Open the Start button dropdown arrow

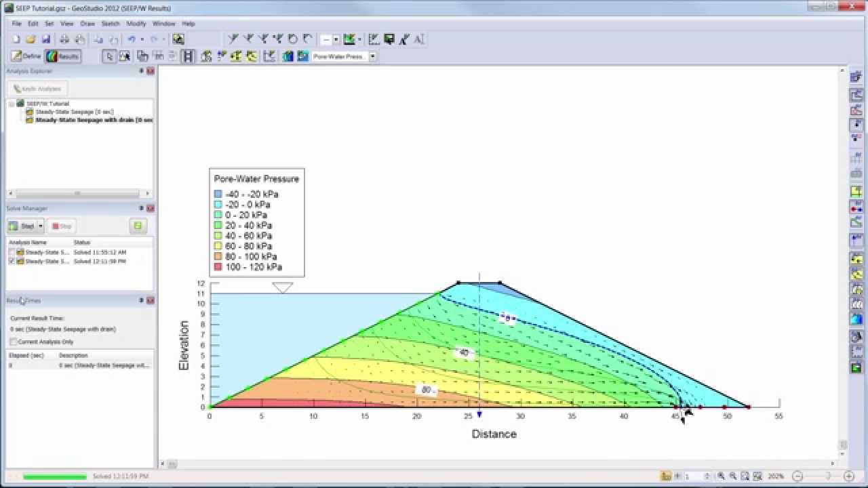pos(41,226)
